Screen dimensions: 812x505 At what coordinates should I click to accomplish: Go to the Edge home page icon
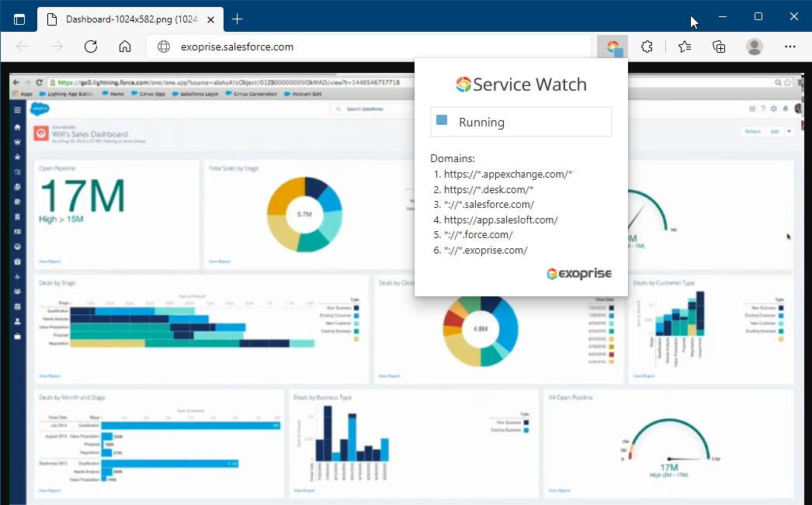coord(125,47)
